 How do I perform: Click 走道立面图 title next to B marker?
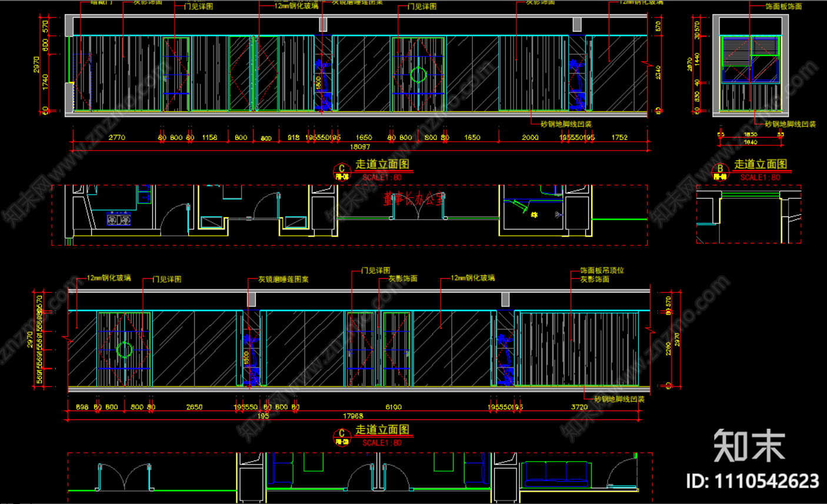[761, 165]
